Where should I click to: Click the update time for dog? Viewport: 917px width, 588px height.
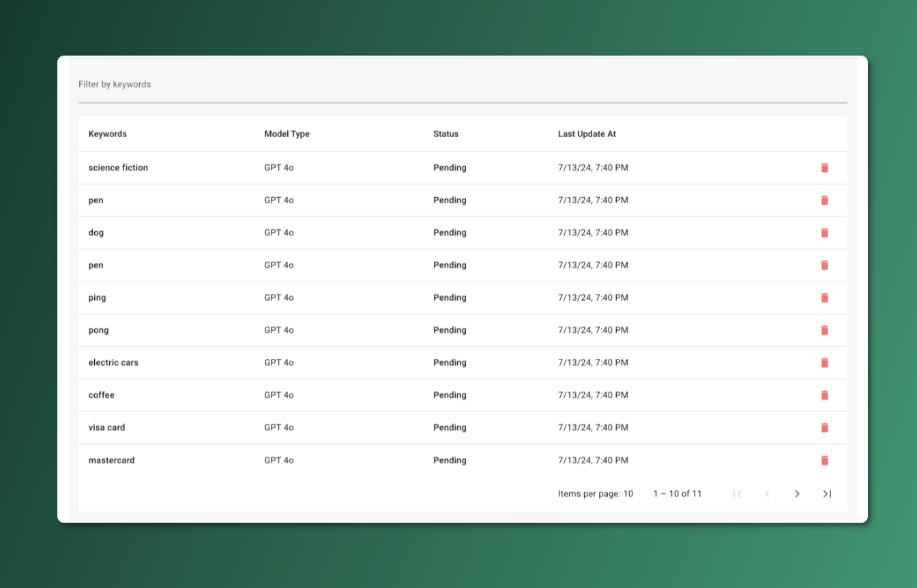pyautogui.click(x=593, y=233)
